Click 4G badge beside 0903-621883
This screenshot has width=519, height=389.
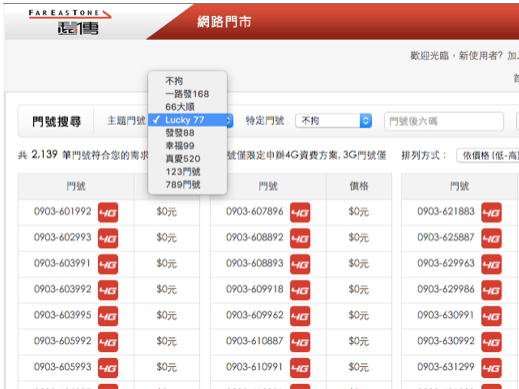(491, 212)
